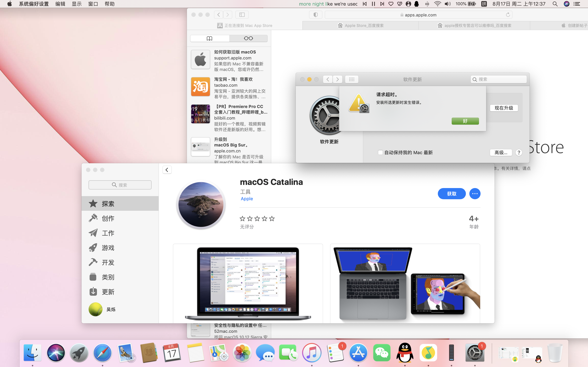Image resolution: width=588 pixels, height=367 pixels.
Task: Click the App Store 搜索 search field
Action: [x=120, y=185]
